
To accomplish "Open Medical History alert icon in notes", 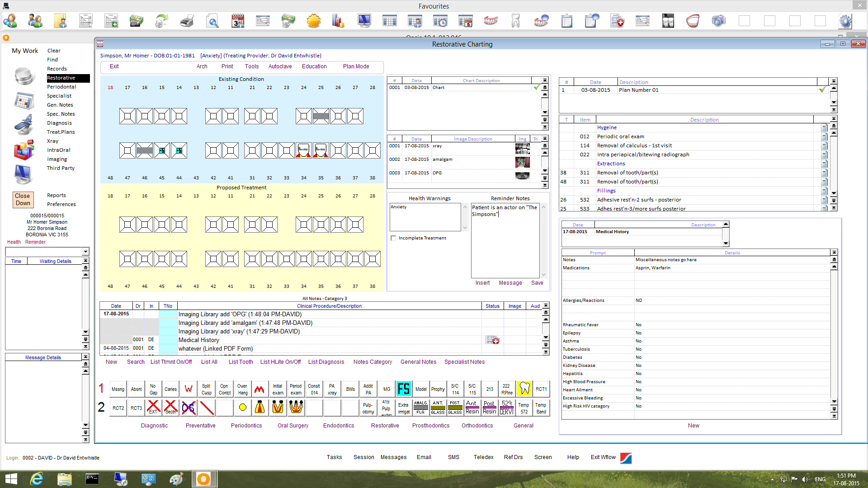I will pos(492,340).
